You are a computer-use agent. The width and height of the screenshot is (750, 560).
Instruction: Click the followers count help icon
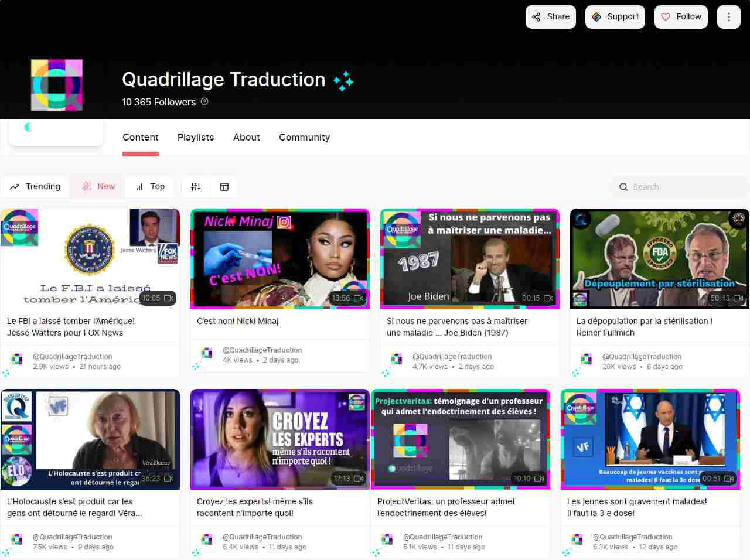pyautogui.click(x=204, y=101)
